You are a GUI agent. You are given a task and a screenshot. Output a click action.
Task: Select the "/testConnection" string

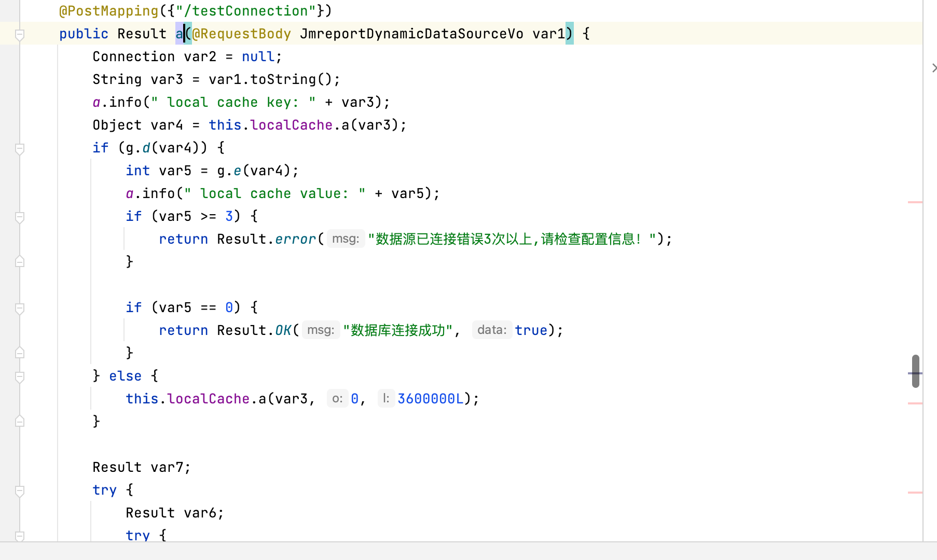pos(246,11)
